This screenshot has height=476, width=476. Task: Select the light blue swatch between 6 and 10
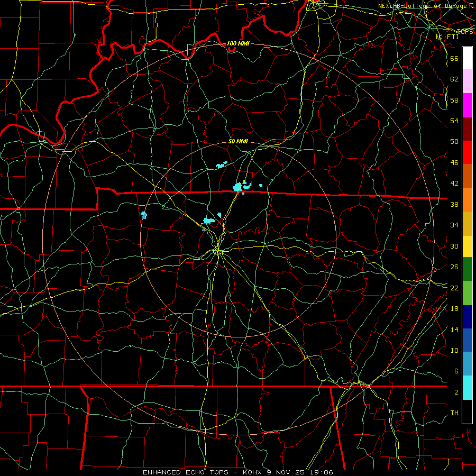tap(467, 364)
